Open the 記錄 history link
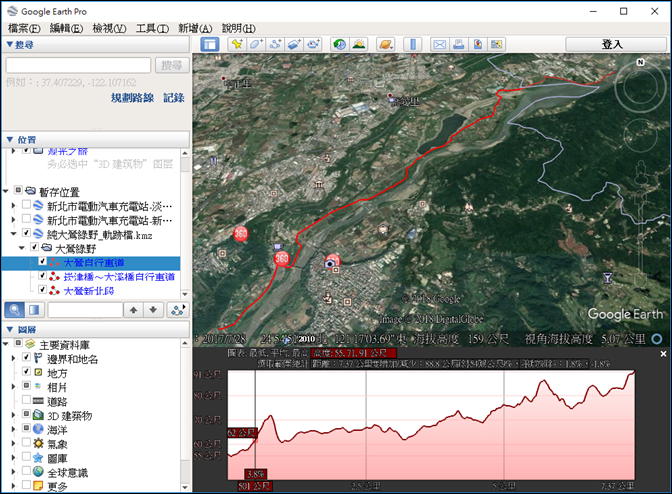This screenshot has height=494, width=672. pos(174,98)
